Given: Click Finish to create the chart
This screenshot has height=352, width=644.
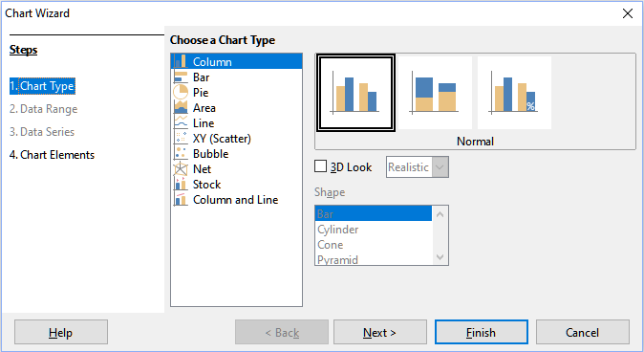Looking at the screenshot, I should point(482,332).
